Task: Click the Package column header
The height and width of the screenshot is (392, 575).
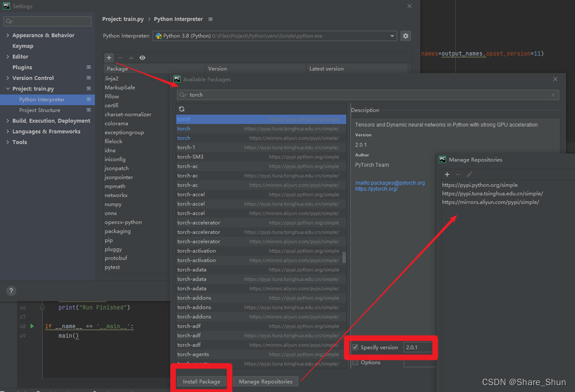Action: pyautogui.click(x=155, y=69)
